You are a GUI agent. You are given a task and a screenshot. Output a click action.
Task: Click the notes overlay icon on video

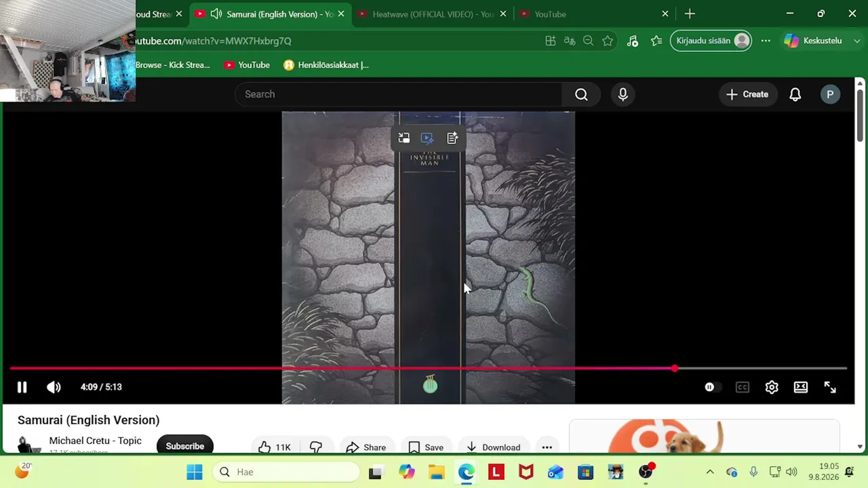[x=452, y=138]
